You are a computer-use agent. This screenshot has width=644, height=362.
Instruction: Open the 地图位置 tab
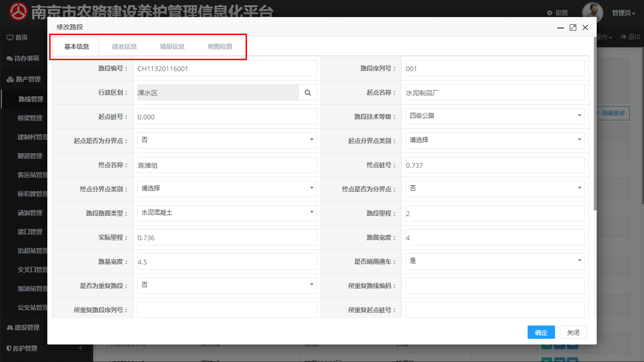pos(220,46)
